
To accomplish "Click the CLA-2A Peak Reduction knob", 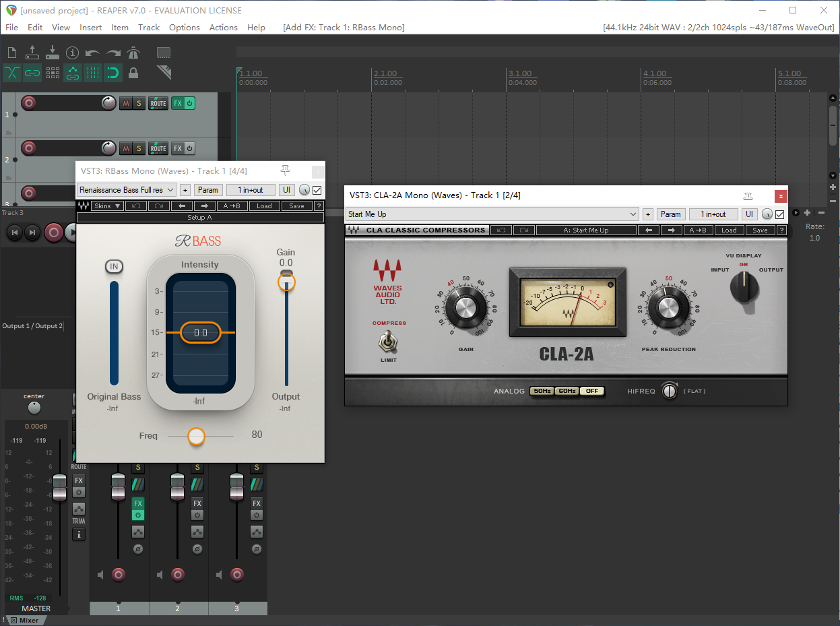I will [669, 309].
